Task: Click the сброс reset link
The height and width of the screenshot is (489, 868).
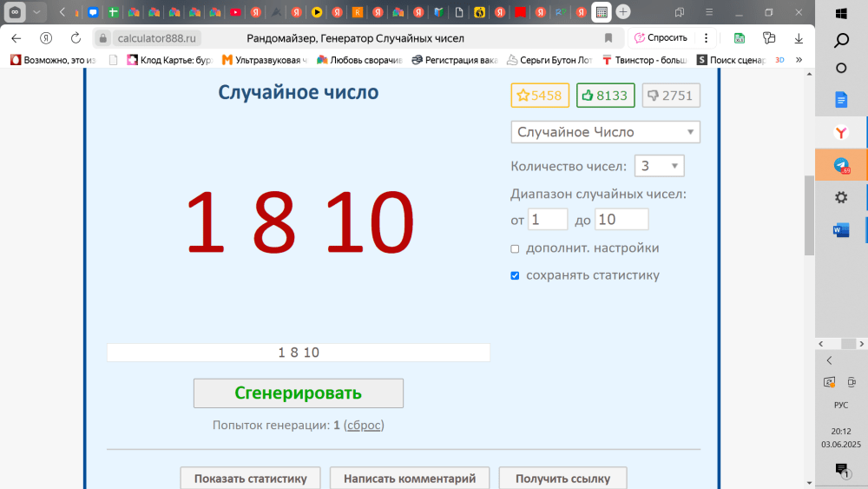Action: click(x=364, y=426)
